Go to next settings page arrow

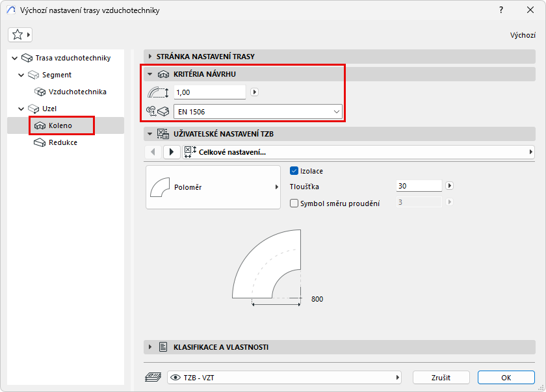(172, 152)
